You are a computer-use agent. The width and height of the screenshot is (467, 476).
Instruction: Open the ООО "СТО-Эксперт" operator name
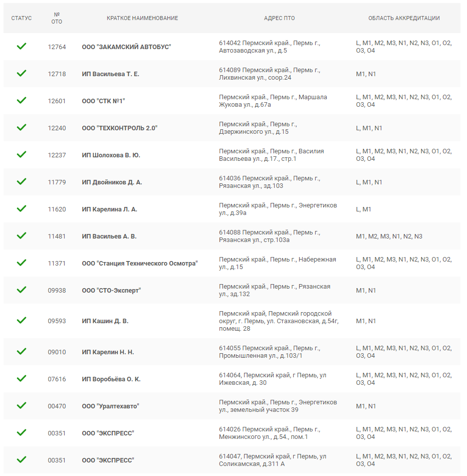click(111, 290)
